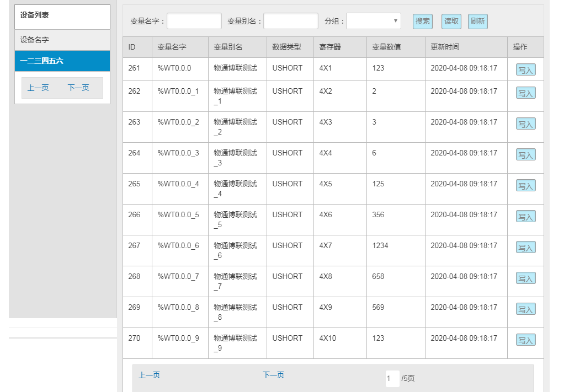The image size is (569, 392).
Task: Click 写入 for row ID 268
Action: pos(525,278)
